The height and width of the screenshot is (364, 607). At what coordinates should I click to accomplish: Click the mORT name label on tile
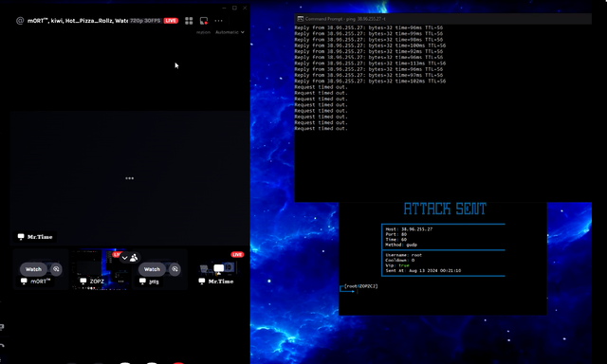(x=36, y=282)
